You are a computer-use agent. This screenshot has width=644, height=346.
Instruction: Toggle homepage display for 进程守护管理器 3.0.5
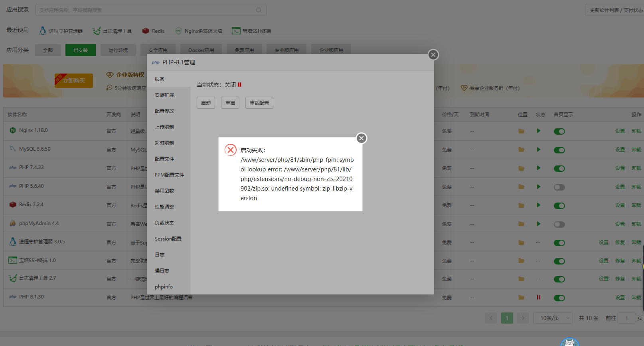[559, 243]
